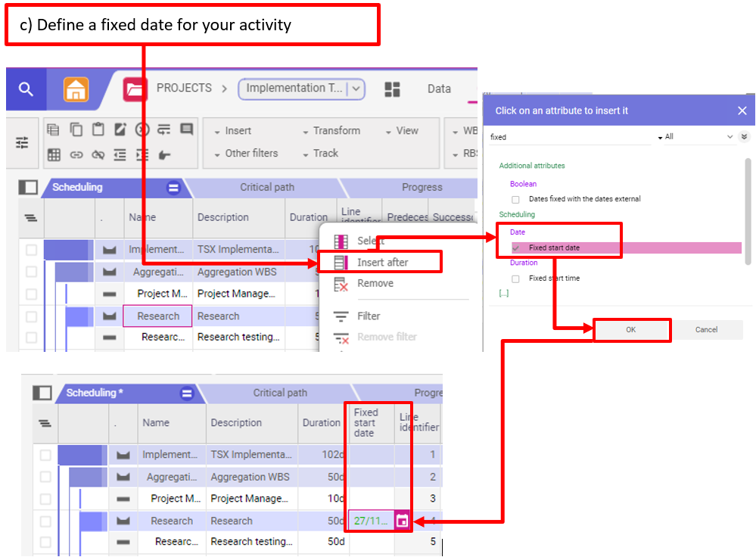This screenshot has width=756, height=557.
Task: Open calendar picker in Fixed start date cell
Action: (x=403, y=521)
